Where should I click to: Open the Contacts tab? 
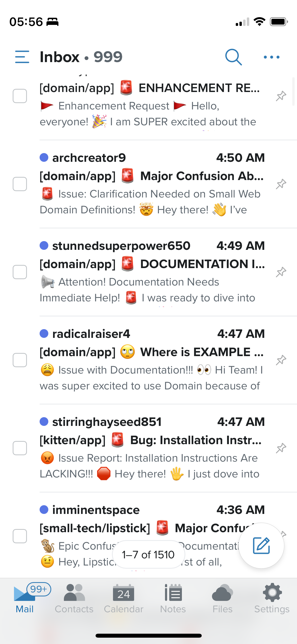coord(74,598)
